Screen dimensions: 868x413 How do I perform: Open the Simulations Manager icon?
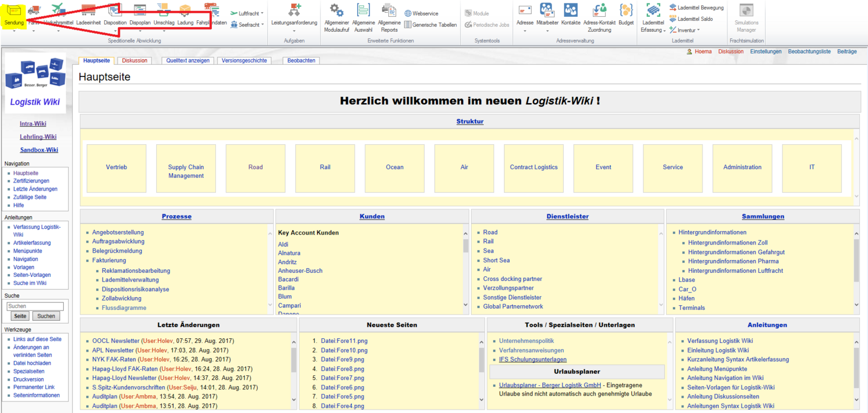tap(746, 10)
